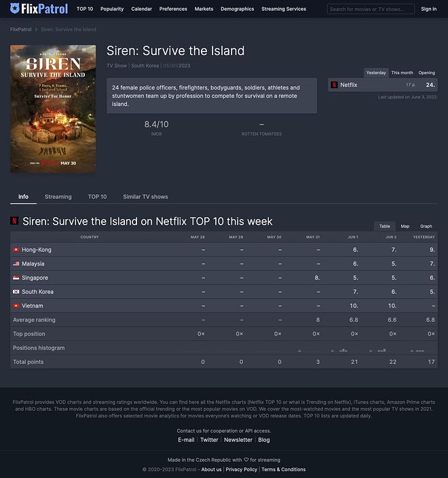448x478 pixels.
Task: Click the JUN 1 column header
Action: tap(353, 237)
